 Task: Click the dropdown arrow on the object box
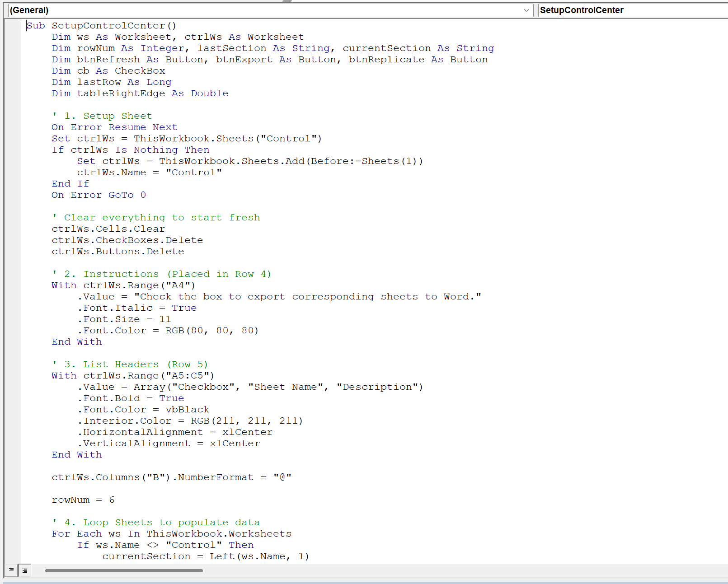click(526, 10)
